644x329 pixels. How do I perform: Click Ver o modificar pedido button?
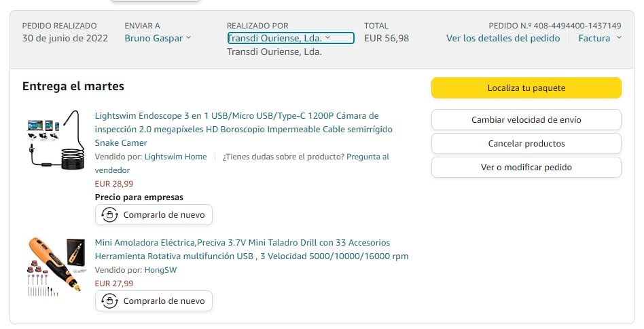526,168
